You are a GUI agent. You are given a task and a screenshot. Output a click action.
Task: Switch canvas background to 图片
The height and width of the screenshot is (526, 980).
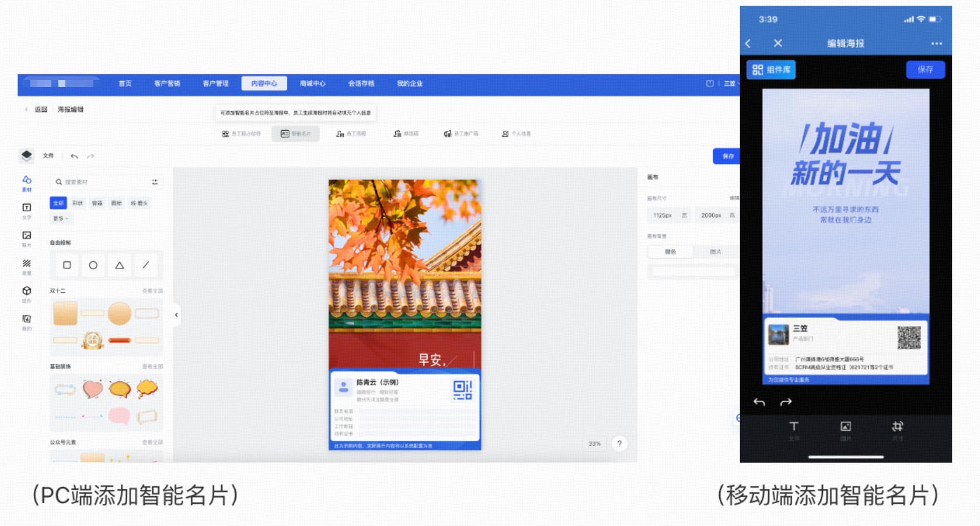click(716, 252)
